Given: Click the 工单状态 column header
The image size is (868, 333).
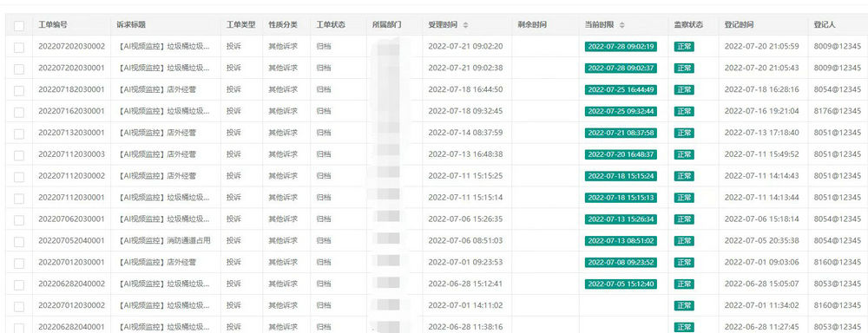Looking at the screenshot, I should [331, 25].
